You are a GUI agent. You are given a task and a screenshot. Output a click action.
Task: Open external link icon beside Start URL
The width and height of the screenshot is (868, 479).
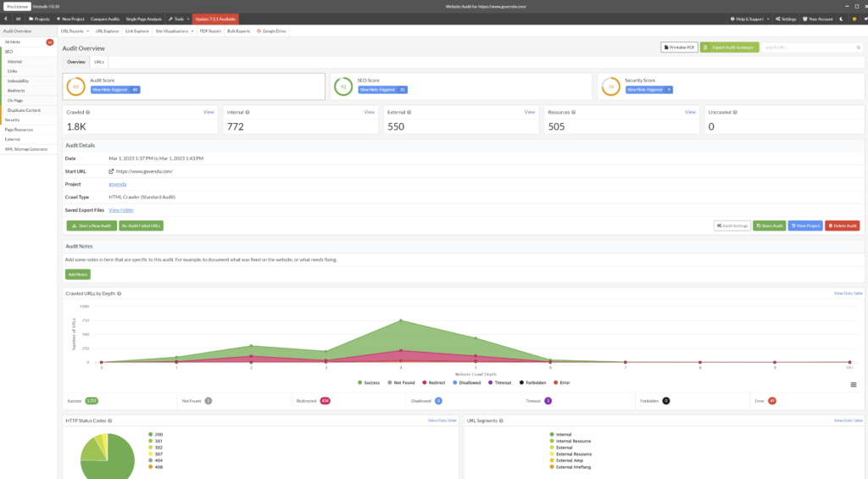[x=111, y=171]
